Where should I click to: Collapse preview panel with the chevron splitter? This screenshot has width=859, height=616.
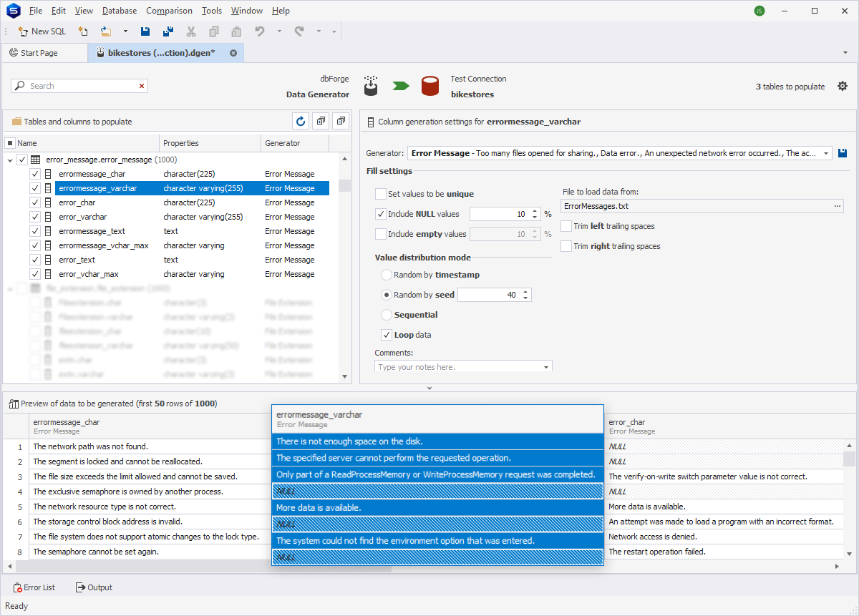point(429,388)
